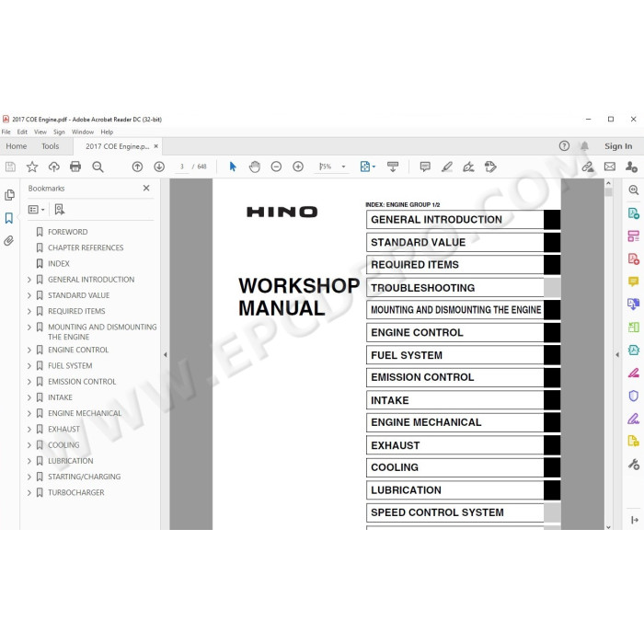Open Comment tool in right pane
644x644 pixels.
633,282
